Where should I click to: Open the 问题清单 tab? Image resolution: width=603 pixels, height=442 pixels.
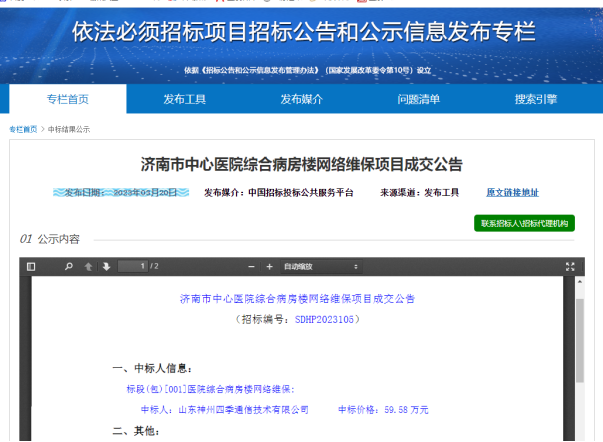418,99
